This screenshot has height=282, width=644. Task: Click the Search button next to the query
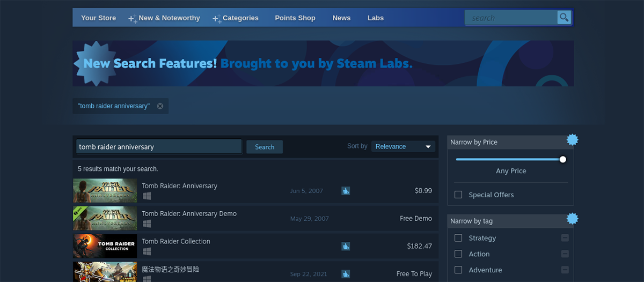click(265, 147)
